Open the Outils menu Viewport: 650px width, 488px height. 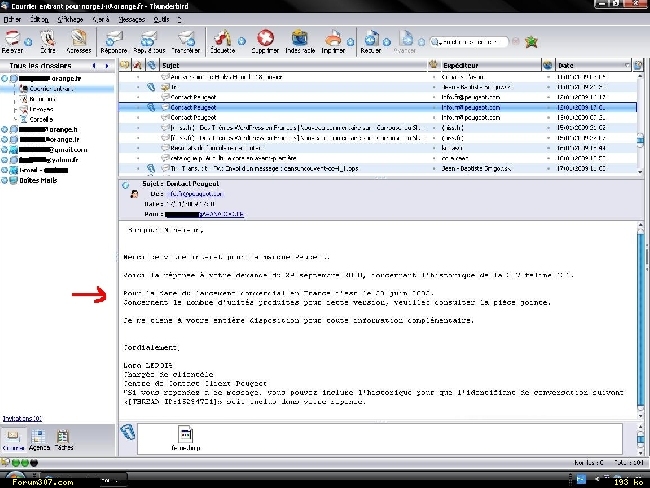click(x=161, y=19)
